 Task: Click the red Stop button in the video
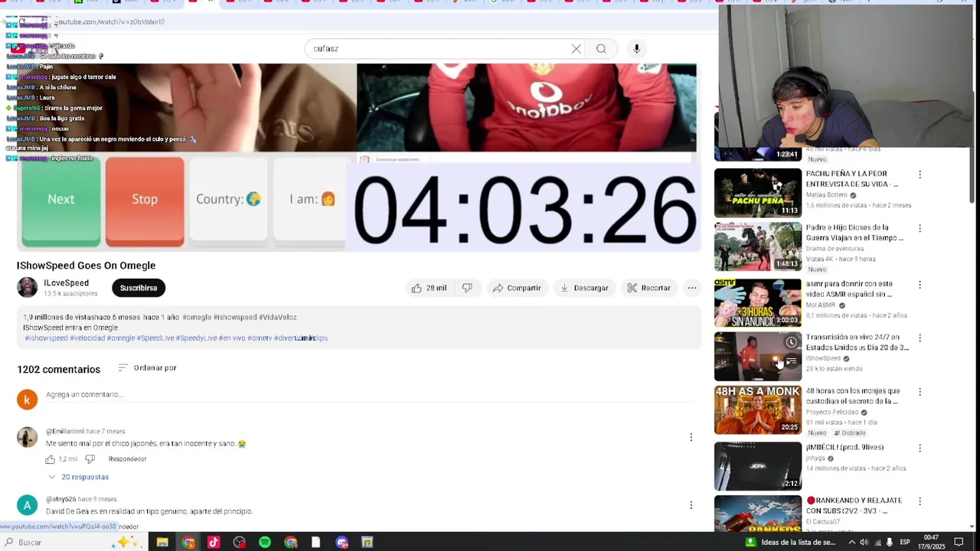pyautogui.click(x=145, y=201)
